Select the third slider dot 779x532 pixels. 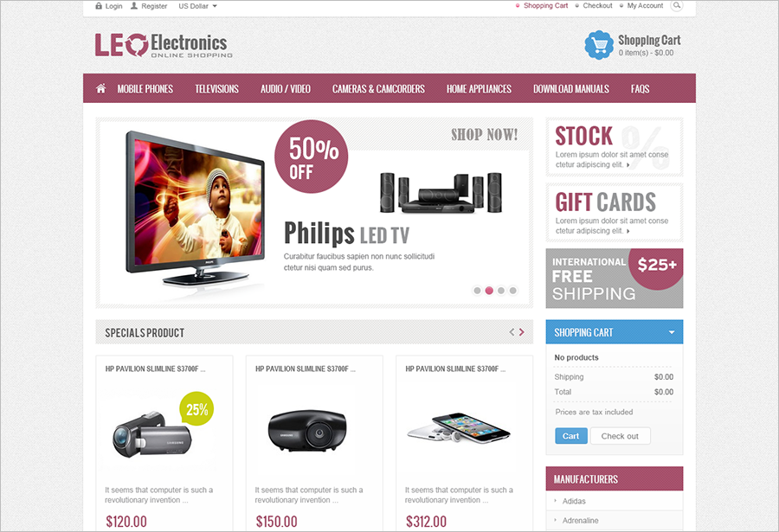tap(501, 291)
